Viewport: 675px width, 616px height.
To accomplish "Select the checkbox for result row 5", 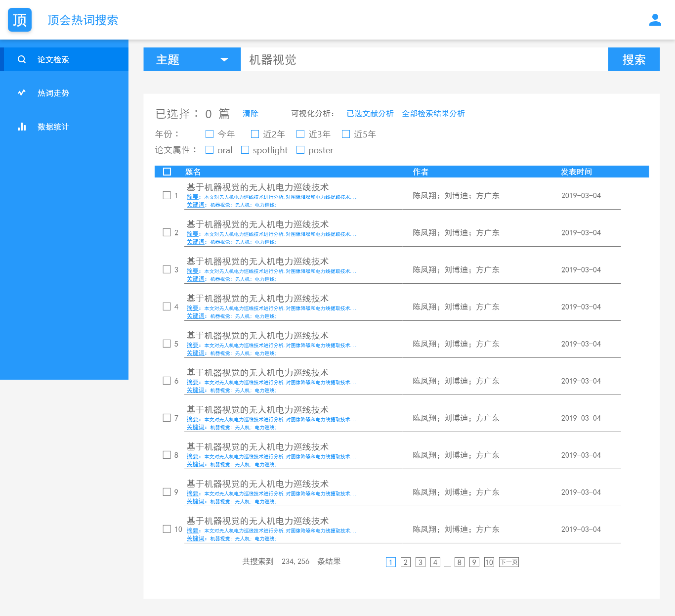I will click(x=167, y=344).
